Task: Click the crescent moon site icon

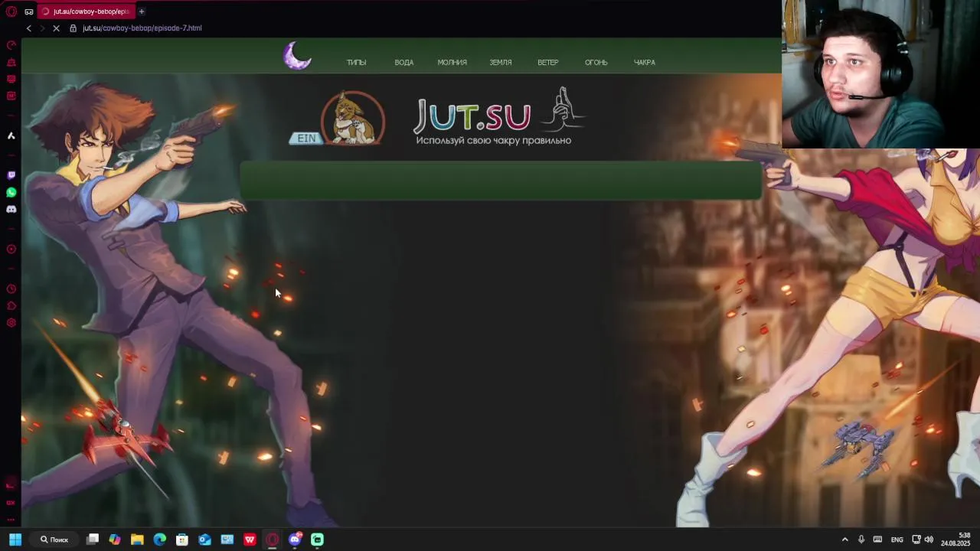Action: pos(297,56)
